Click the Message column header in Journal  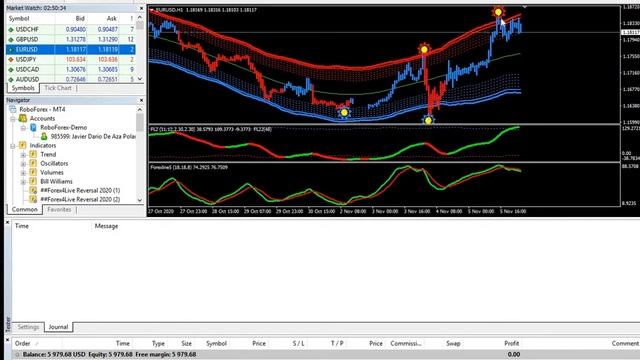(x=107, y=226)
